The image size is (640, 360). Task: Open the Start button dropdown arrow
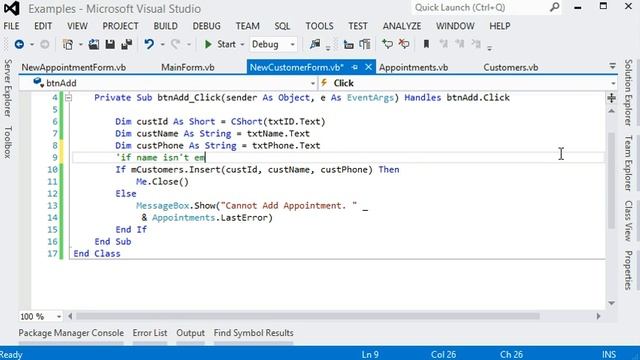(x=242, y=44)
